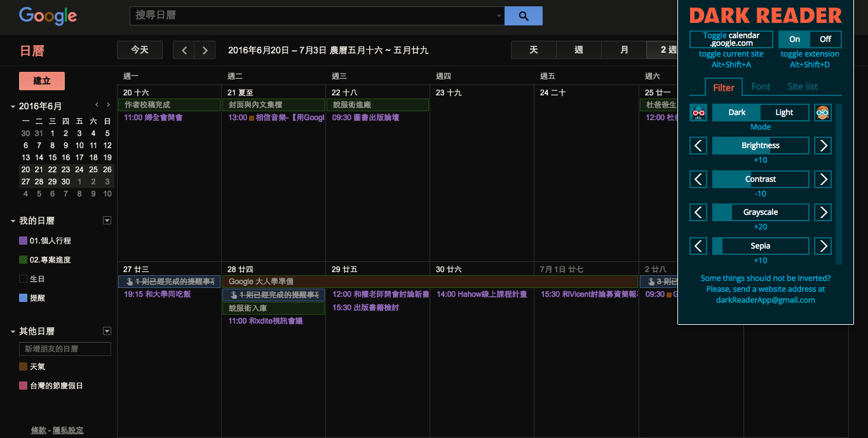Open the 隱私設定 privacy link

[x=68, y=430]
